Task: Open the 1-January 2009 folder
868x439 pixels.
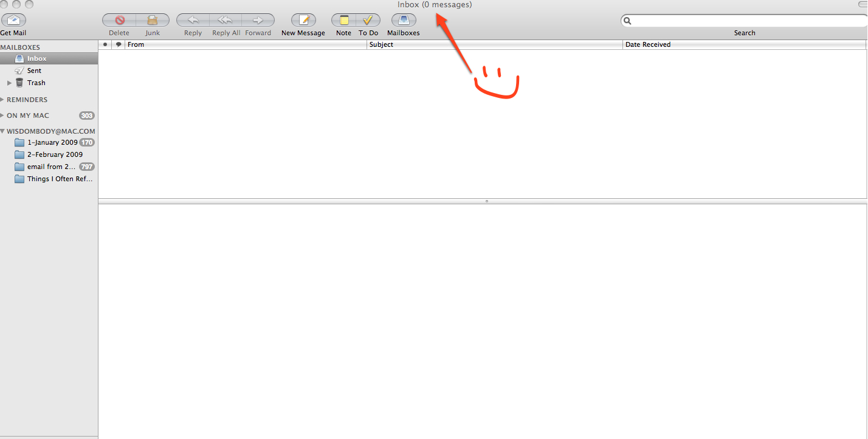Action: [52, 142]
